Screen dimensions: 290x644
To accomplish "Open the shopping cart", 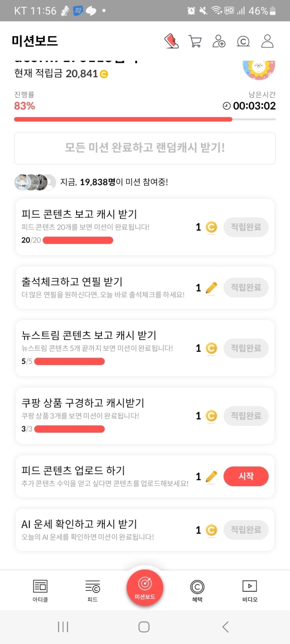I will coord(195,41).
